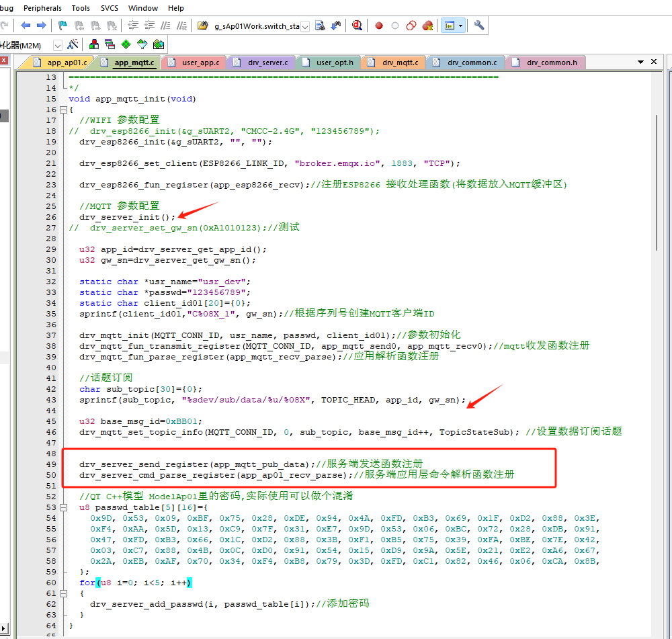Click void app_mqtt_init(void) on line 15
Viewport: 672px width, 639px height.
[x=132, y=99]
